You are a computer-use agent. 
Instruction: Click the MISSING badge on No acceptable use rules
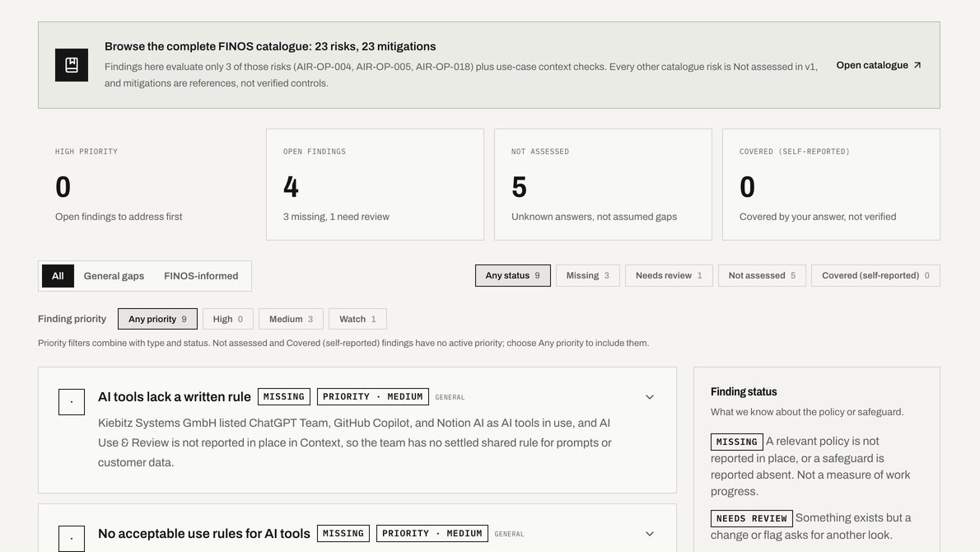[343, 534]
